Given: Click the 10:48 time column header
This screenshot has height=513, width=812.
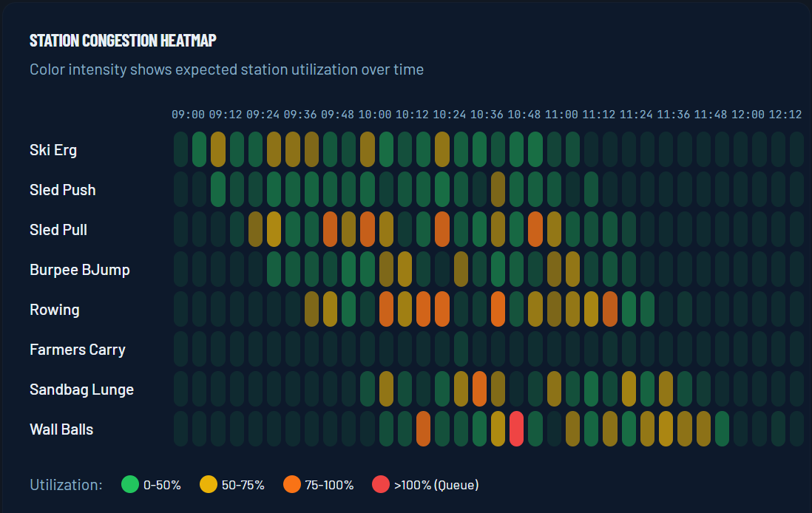Looking at the screenshot, I should coord(524,115).
